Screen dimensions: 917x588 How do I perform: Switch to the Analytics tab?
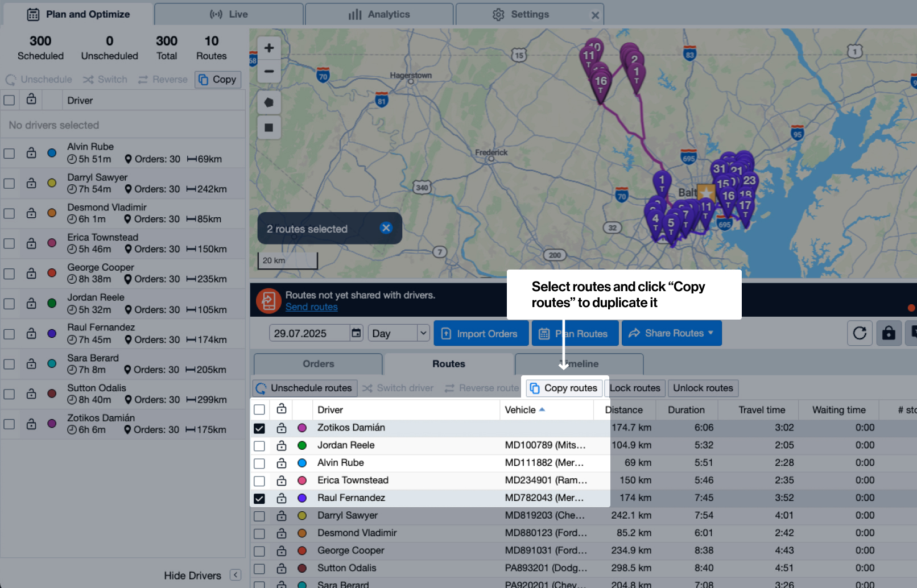click(379, 14)
